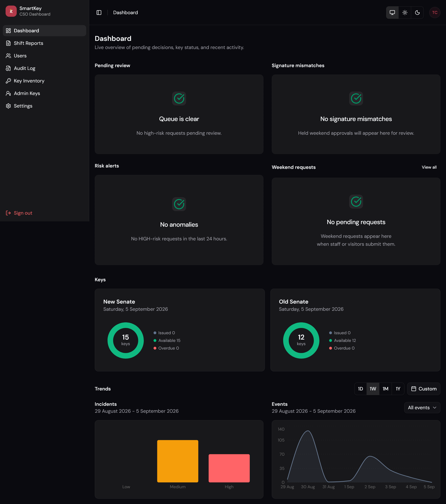The image size is (446, 504).
Task: Click the No pending requests checkmark icon
Action: click(x=356, y=202)
